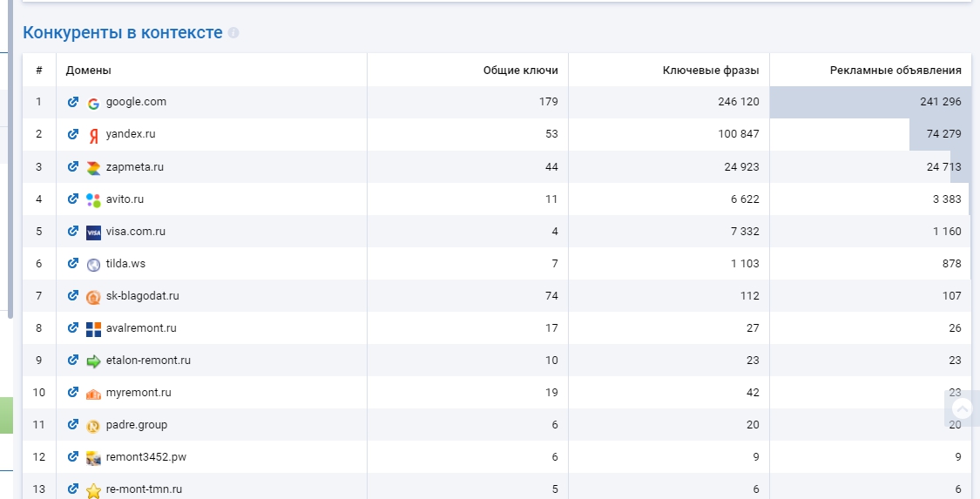Click external link icon for sk-blagodat.ru
980x499 pixels.
[73, 296]
